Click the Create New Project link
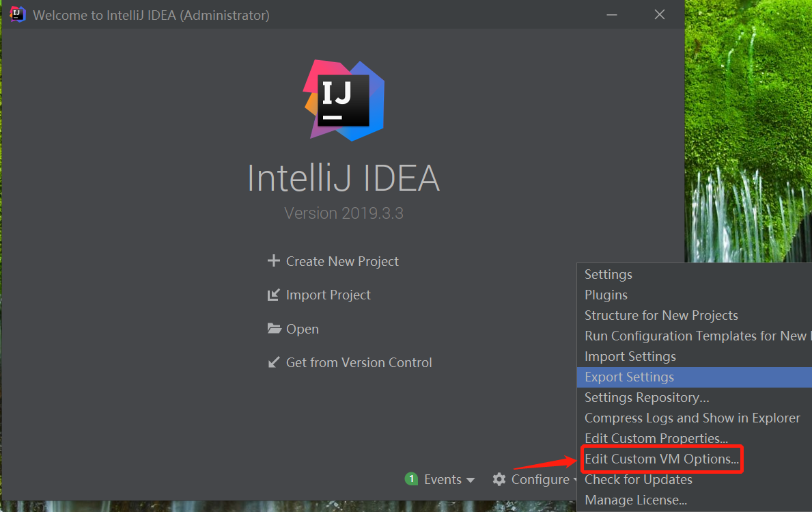812x512 pixels. [x=342, y=261]
